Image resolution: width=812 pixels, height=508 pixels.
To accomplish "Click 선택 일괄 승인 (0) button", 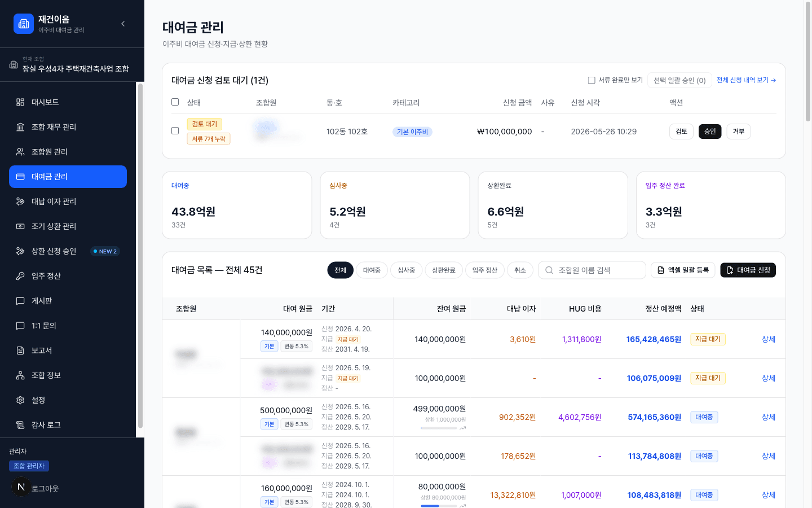I will [679, 80].
